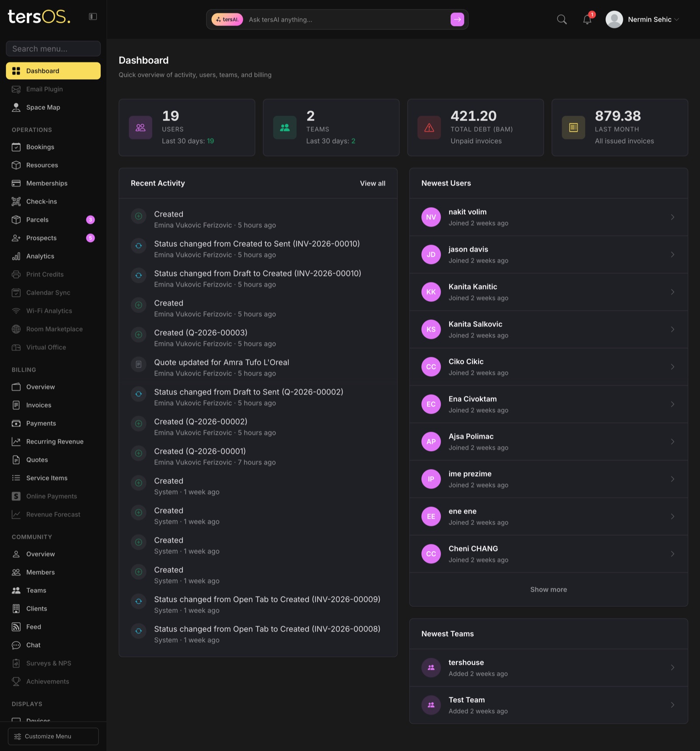This screenshot has height=751, width=700.
Task: Select the Room Marketplace globe icon
Action: [x=16, y=329]
